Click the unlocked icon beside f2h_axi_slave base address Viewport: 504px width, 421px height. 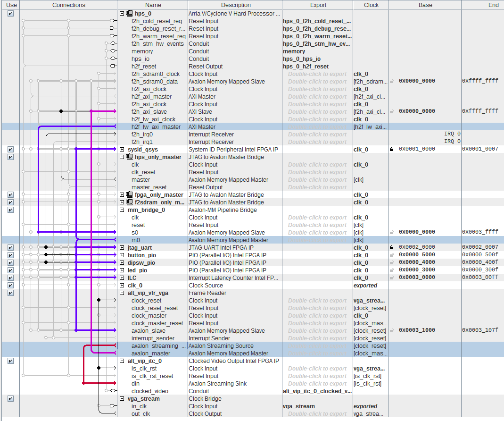click(391, 111)
